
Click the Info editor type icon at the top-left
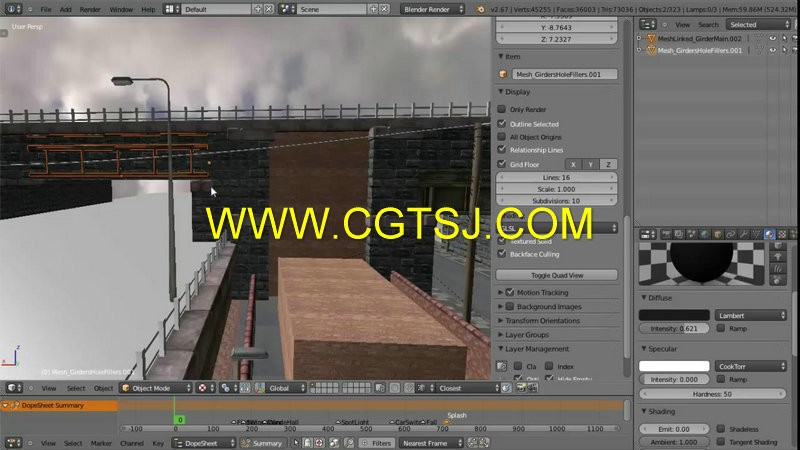click(x=13, y=9)
